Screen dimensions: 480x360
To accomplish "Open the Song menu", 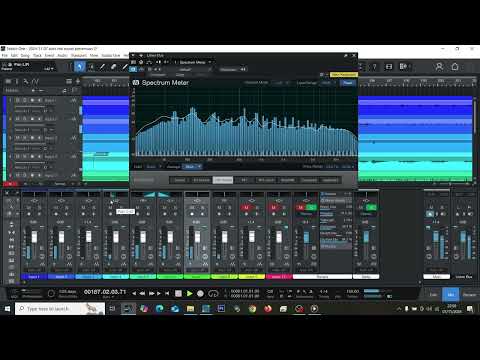I will (x=25, y=55).
